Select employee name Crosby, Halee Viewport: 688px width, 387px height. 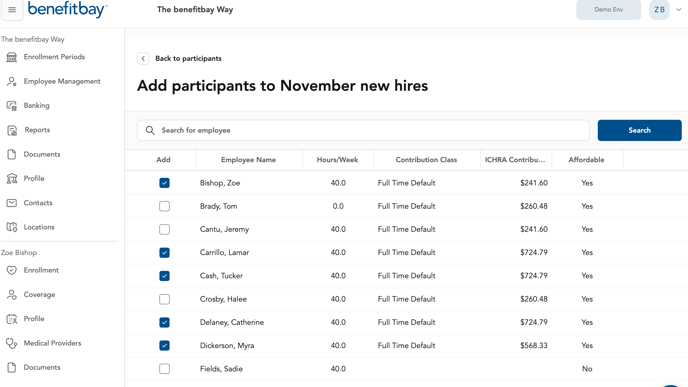tap(223, 299)
